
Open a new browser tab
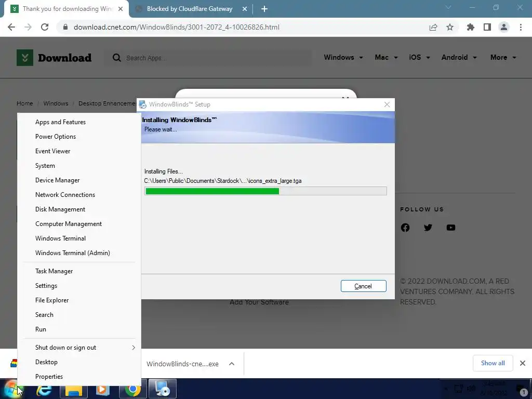(x=264, y=9)
